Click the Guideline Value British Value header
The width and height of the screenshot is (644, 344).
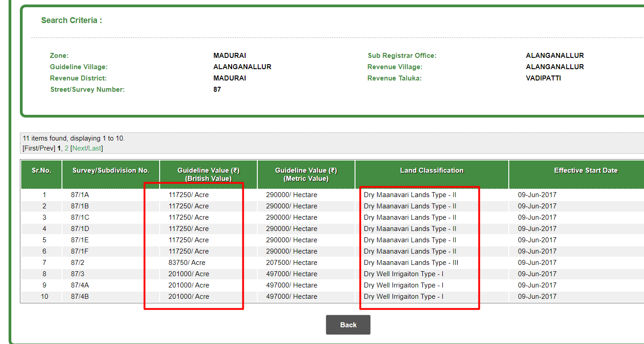(x=208, y=174)
